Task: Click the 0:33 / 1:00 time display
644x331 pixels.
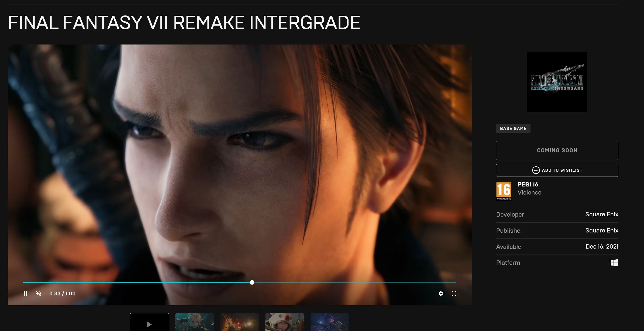Action: coord(62,293)
